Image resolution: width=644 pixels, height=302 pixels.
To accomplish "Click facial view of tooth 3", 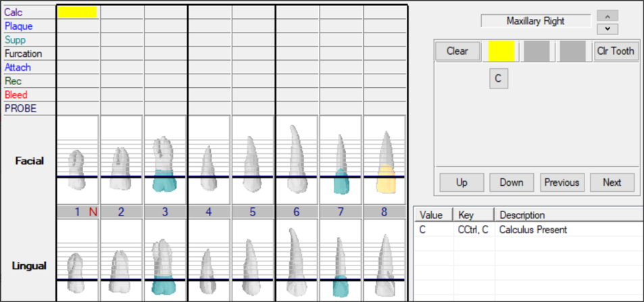I will [164, 161].
